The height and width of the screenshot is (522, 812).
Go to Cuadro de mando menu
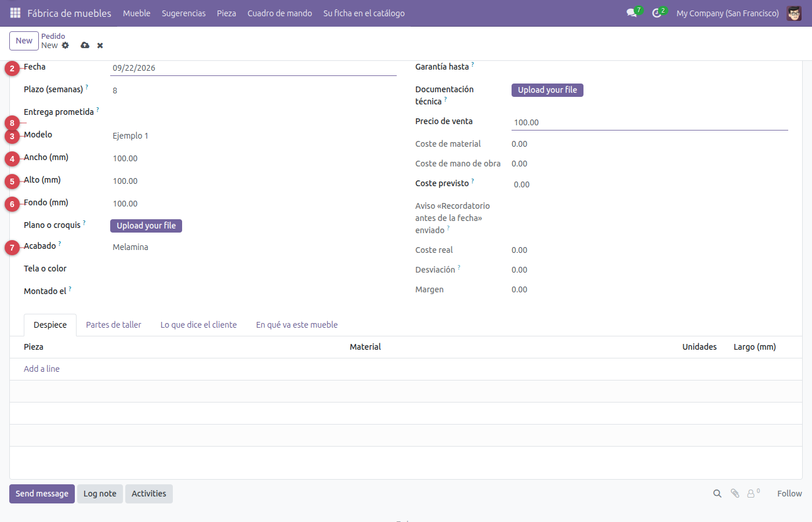pyautogui.click(x=280, y=13)
